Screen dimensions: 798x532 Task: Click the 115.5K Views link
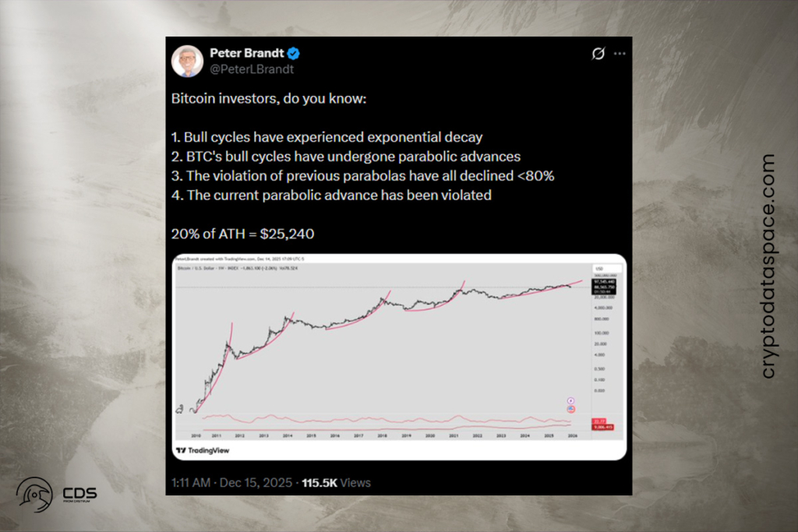(337, 481)
